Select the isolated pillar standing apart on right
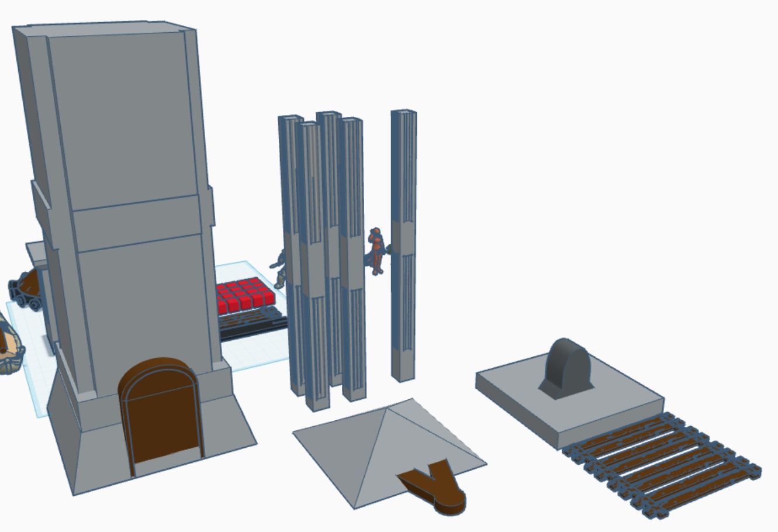The image size is (778, 532). pos(403,246)
